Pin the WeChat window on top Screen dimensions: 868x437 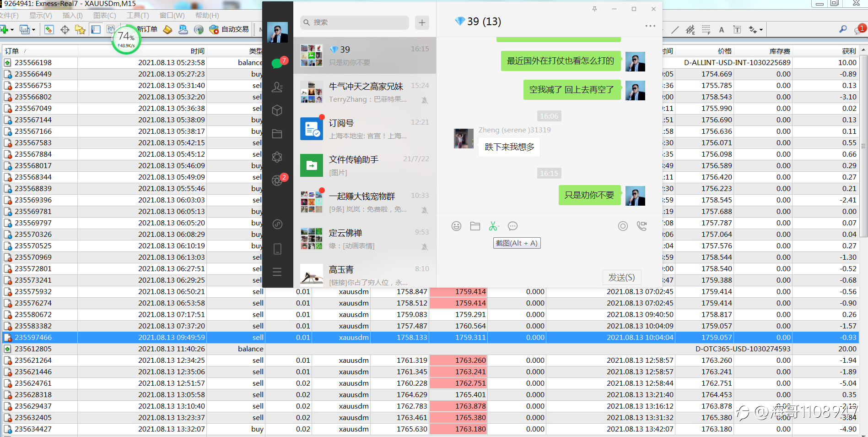[595, 9]
